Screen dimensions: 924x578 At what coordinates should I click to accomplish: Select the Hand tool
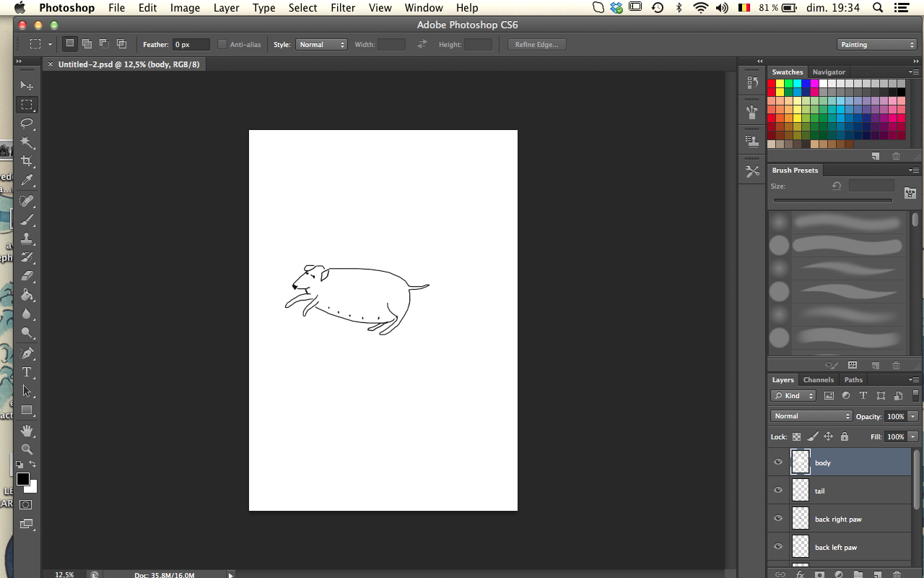[27, 431]
